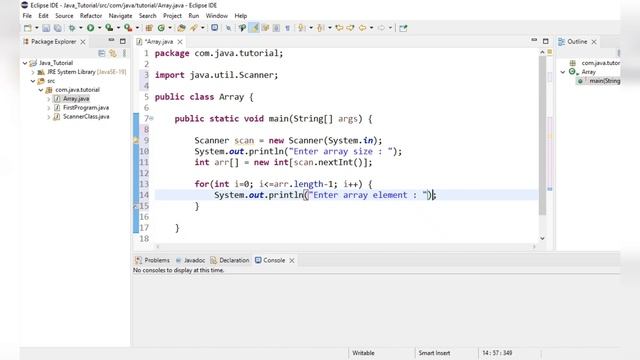Collapse All in Package Explorer toolbar
This screenshot has height=360, width=640.
click(102, 53)
